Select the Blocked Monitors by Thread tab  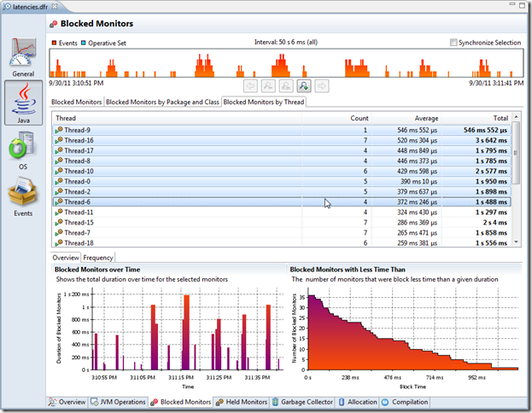264,102
